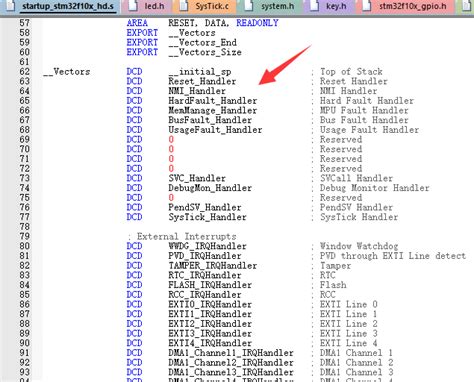474x382 pixels.
Task: Click DMA1_Channel2_IRQHandler on line 92
Action: pos(231,362)
